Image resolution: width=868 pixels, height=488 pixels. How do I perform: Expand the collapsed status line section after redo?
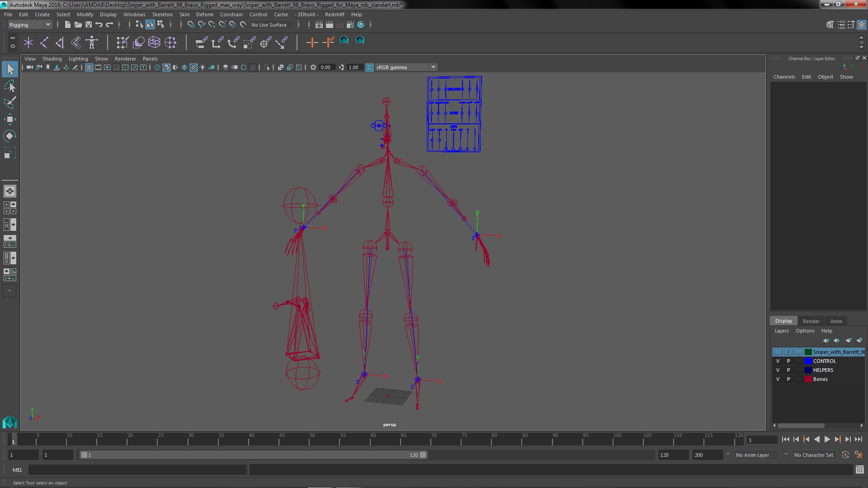point(119,25)
